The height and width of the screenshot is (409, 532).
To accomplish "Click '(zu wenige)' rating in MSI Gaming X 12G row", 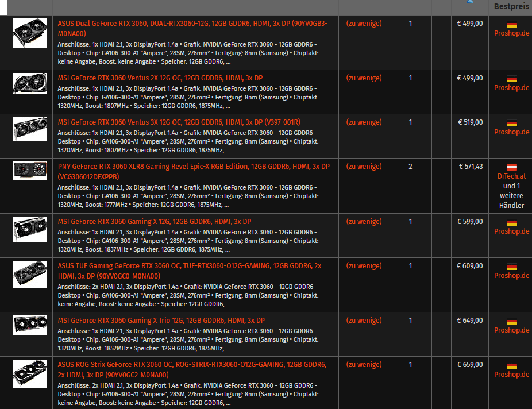I will 364,222.
